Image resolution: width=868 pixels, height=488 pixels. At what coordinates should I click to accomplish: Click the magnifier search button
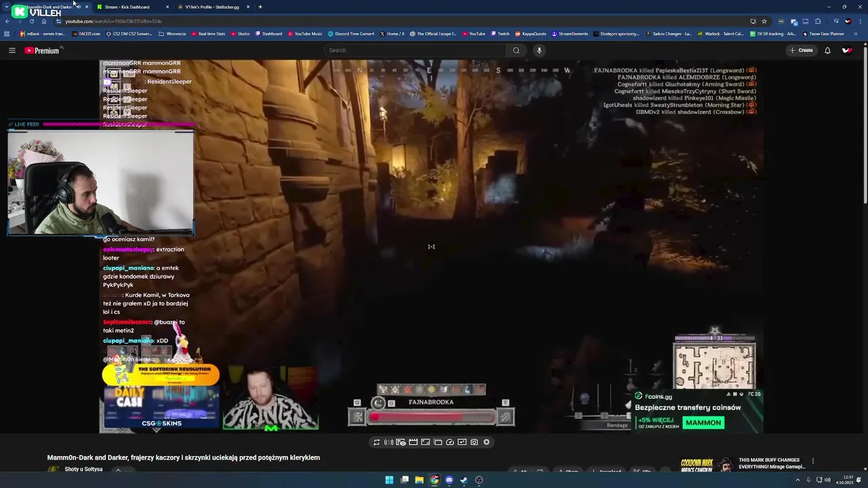pyautogui.click(x=516, y=50)
